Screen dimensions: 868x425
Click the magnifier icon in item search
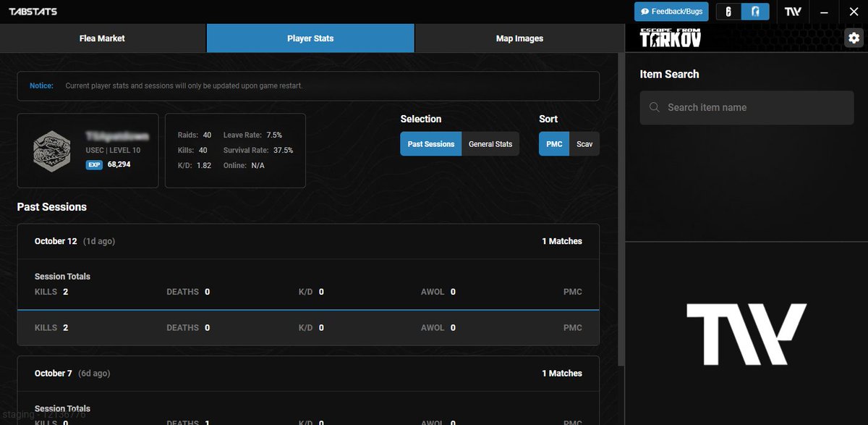pos(655,107)
